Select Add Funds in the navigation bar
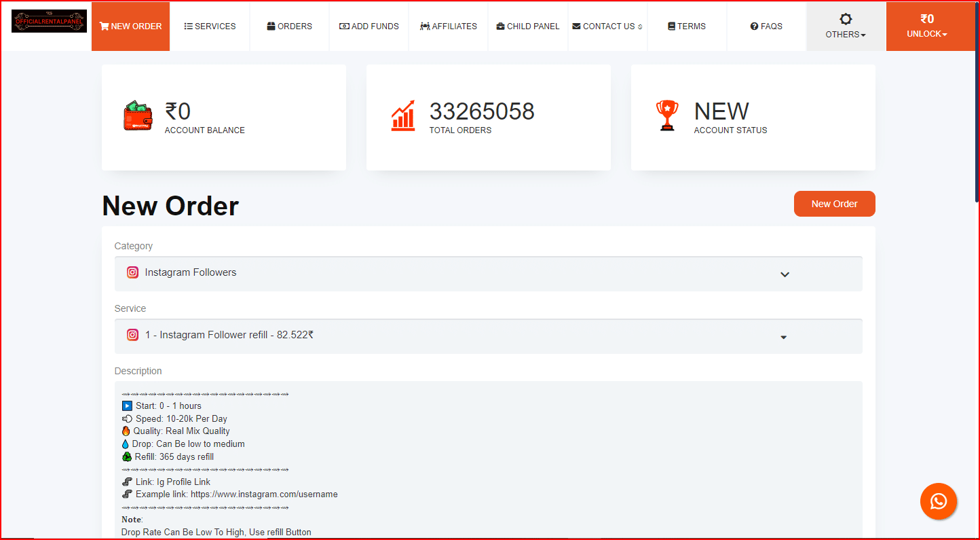 point(369,26)
